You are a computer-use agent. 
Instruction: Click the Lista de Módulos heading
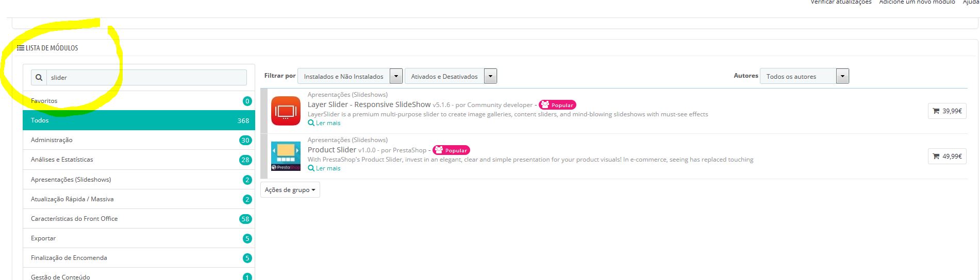tap(52, 48)
